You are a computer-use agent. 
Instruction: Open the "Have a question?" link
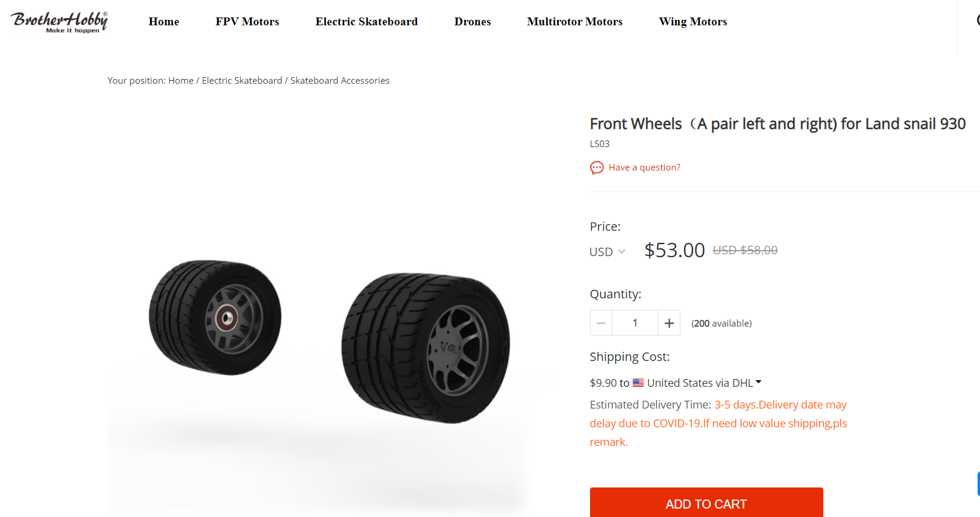click(644, 168)
